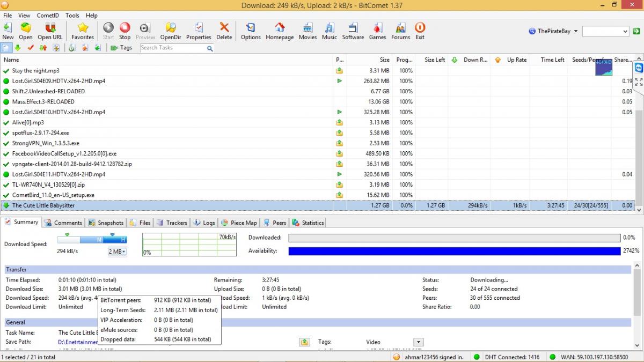
Task: Sort by Up Rate column header
Action: (x=510, y=60)
